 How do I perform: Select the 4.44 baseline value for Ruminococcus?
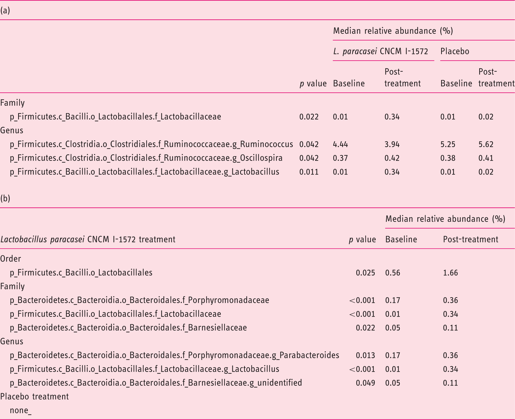[x=340, y=144]
